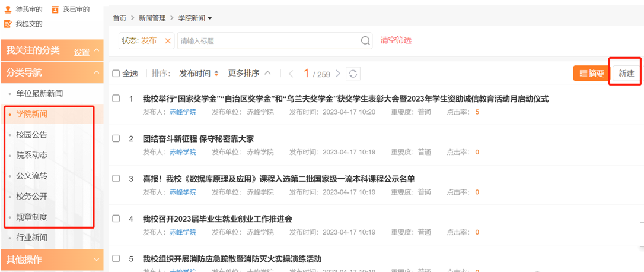Toggle 发布时间 sort order arrows
This screenshot has width=644, height=272.
tap(216, 74)
